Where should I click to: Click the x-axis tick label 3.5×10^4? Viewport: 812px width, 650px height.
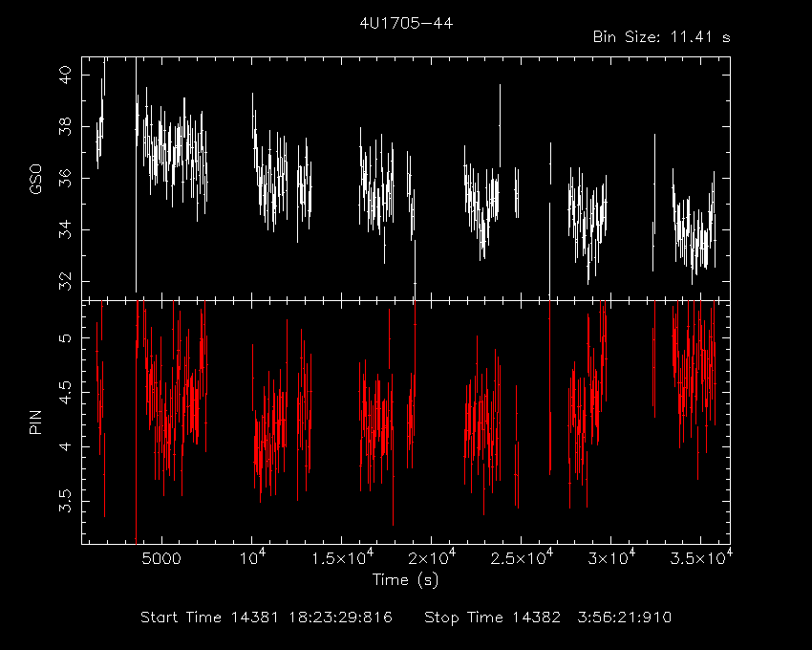tap(702, 557)
